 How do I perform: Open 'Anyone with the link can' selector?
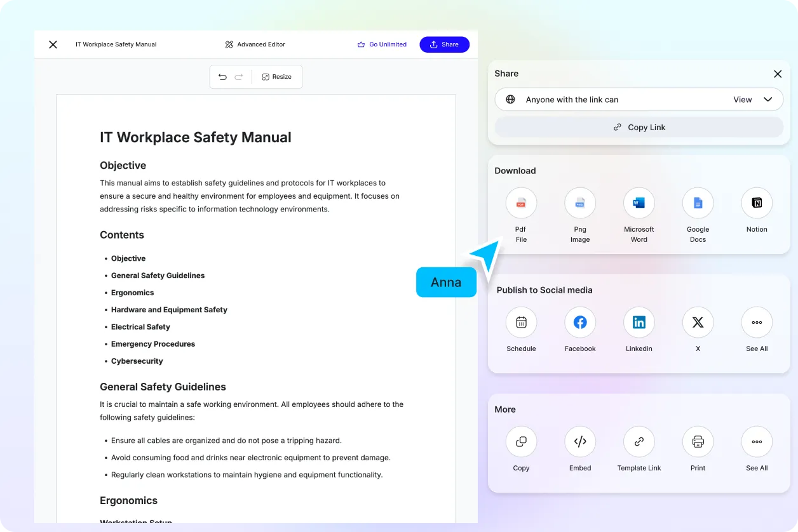pyautogui.click(x=572, y=100)
